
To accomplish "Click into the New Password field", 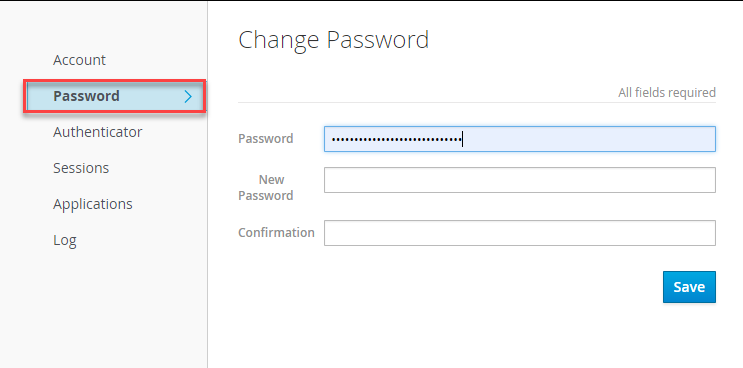I will point(520,180).
